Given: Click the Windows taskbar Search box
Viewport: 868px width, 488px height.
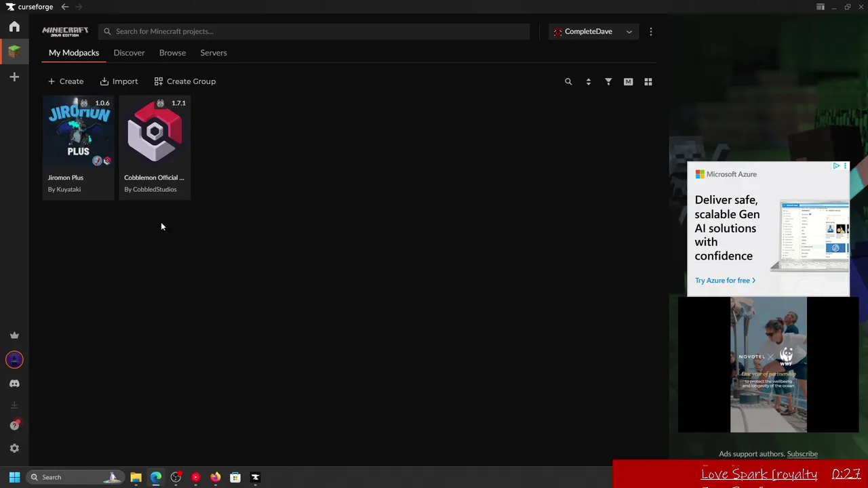Looking at the screenshot, I should coord(75,477).
